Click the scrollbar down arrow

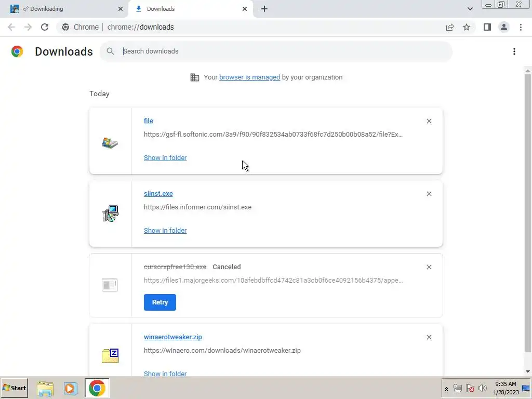528,371
